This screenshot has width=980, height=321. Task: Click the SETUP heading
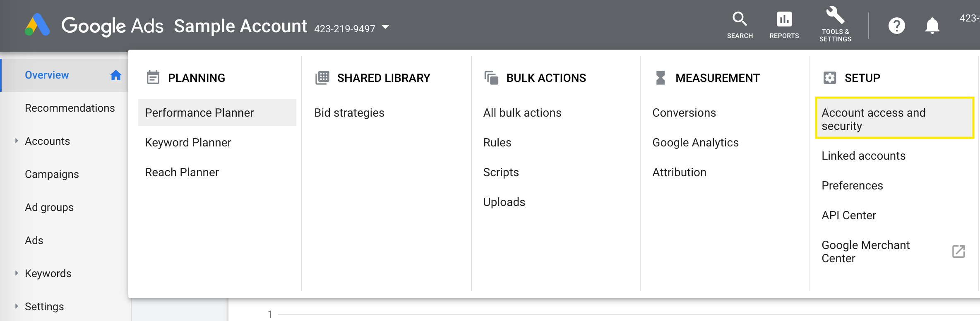point(862,78)
